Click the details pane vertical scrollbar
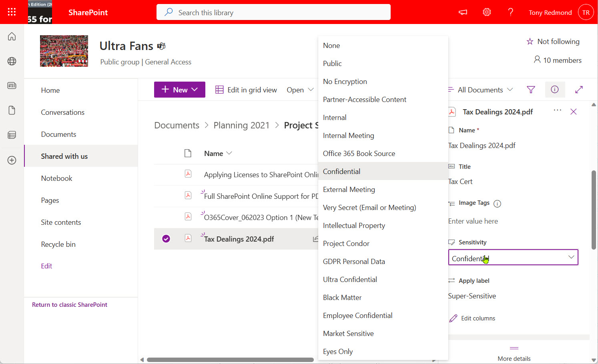 click(594, 210)
